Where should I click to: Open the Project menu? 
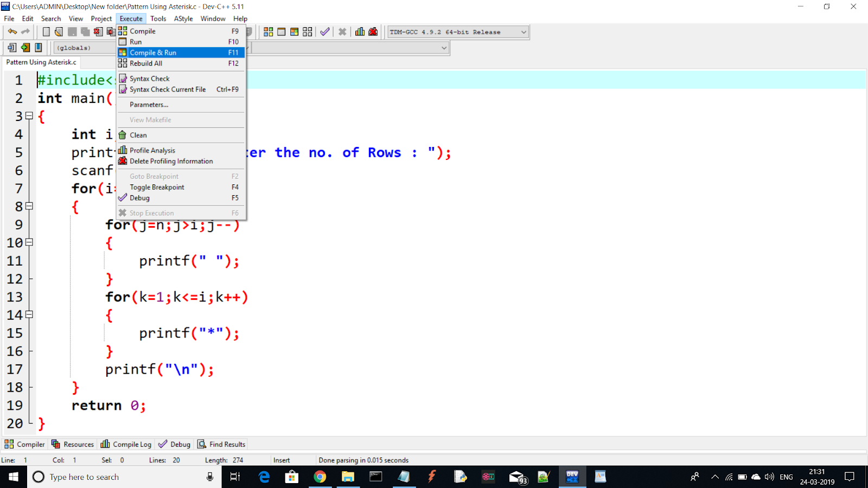coord(101,18)
